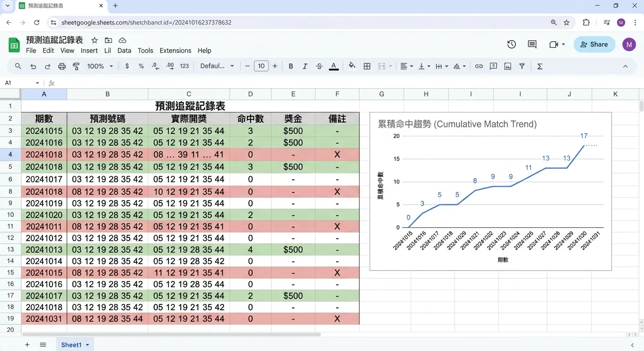The height and width of the screenshot is (351, 644).
Task: Activate the paint format tool
Action: tap(76, 66)
